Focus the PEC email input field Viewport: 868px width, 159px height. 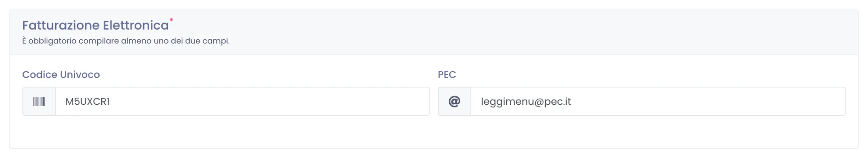658,101
